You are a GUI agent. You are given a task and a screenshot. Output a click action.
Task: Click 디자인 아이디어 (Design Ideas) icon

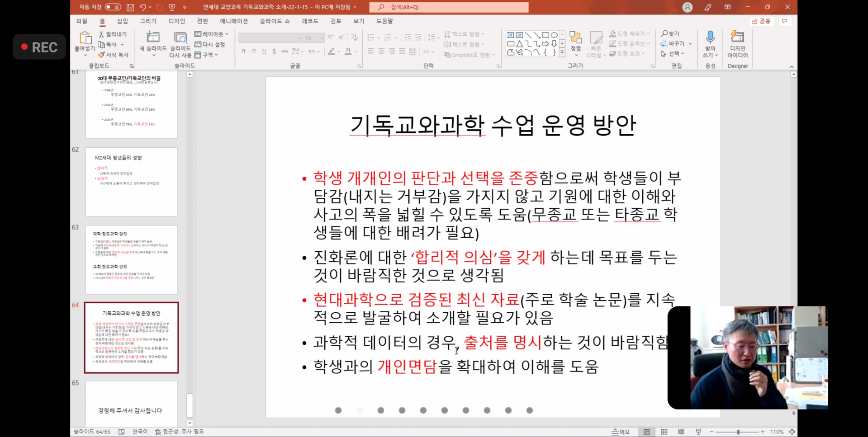[x=738, y=37]
